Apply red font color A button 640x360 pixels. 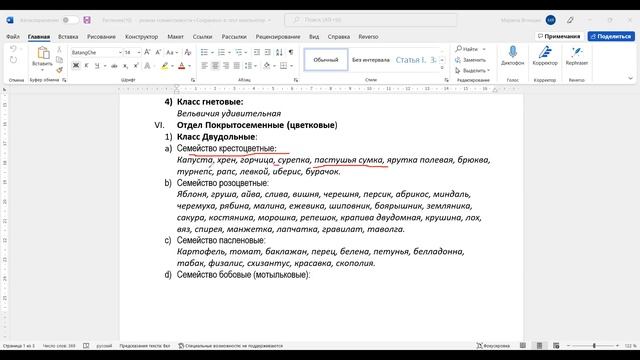(182, 66)
